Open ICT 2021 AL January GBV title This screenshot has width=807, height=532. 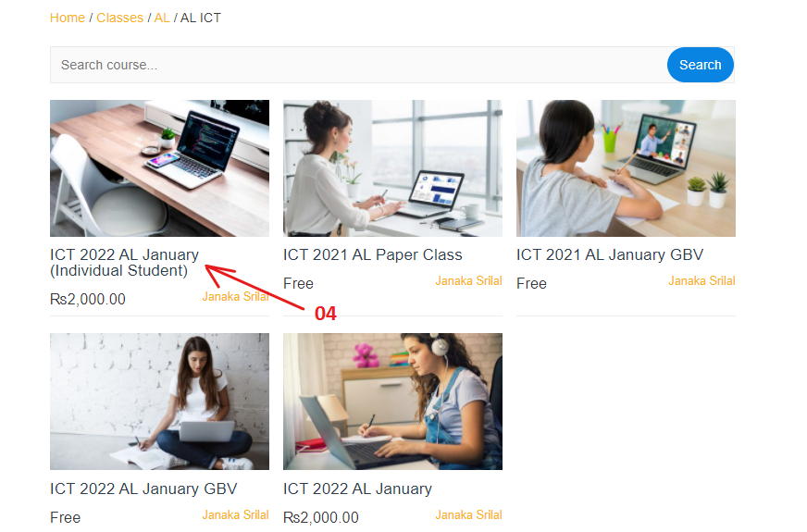tap(610, 254)
